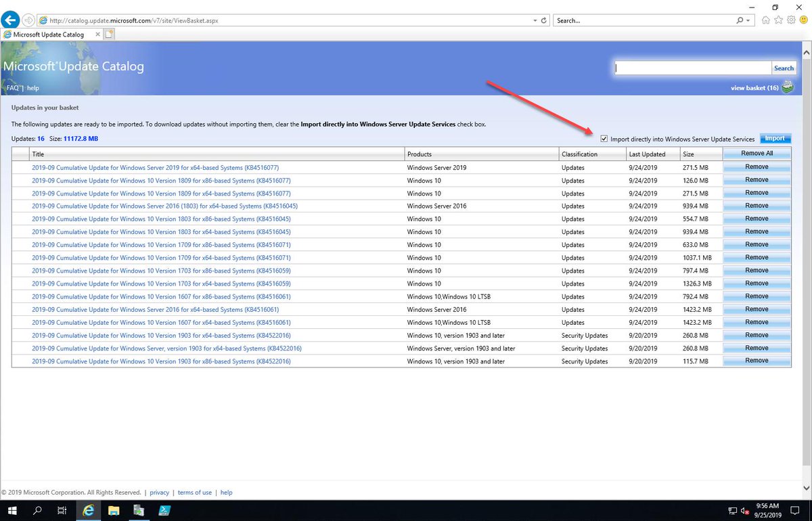Open the terms of use footer link
The height and width of the screenshot is (521, 812).
pyautogui.click(x=195, y=493)
